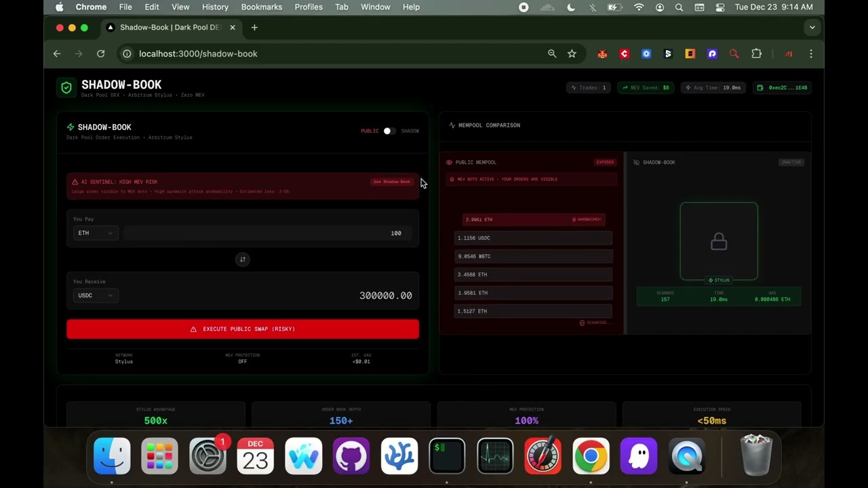Viewport: 868px width, 488px height.
Task: Toggle the Public/Shadow mode switch
Action: pos(388,131)
